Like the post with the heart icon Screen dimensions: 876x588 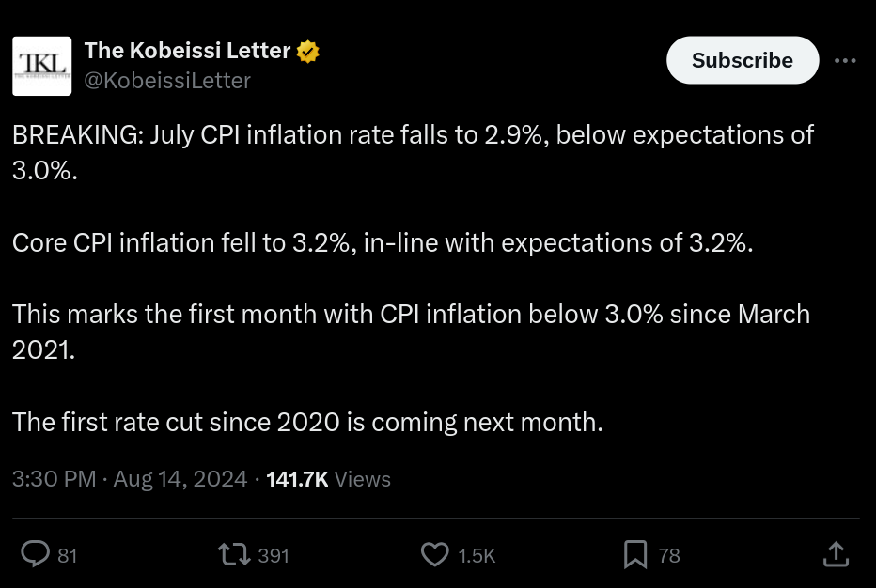(x=434, y=554)
